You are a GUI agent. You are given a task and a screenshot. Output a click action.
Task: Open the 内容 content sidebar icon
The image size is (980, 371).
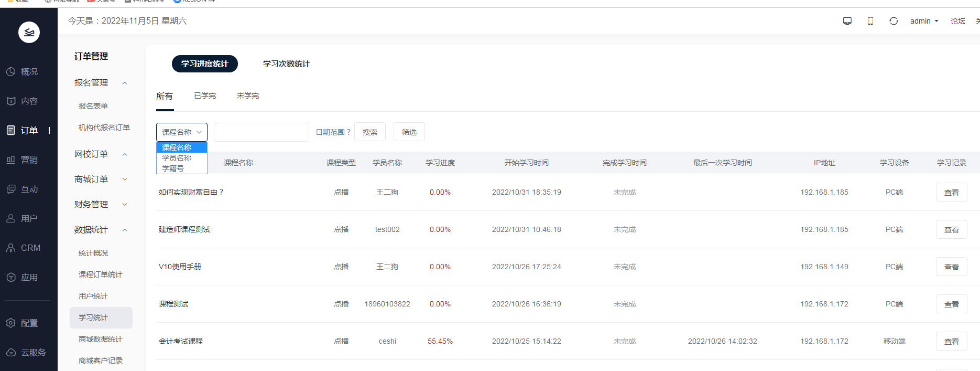11,101
